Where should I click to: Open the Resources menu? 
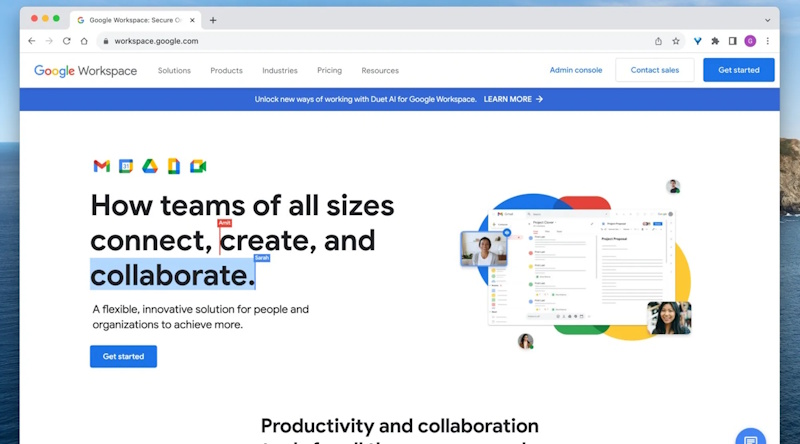(380, 70)
